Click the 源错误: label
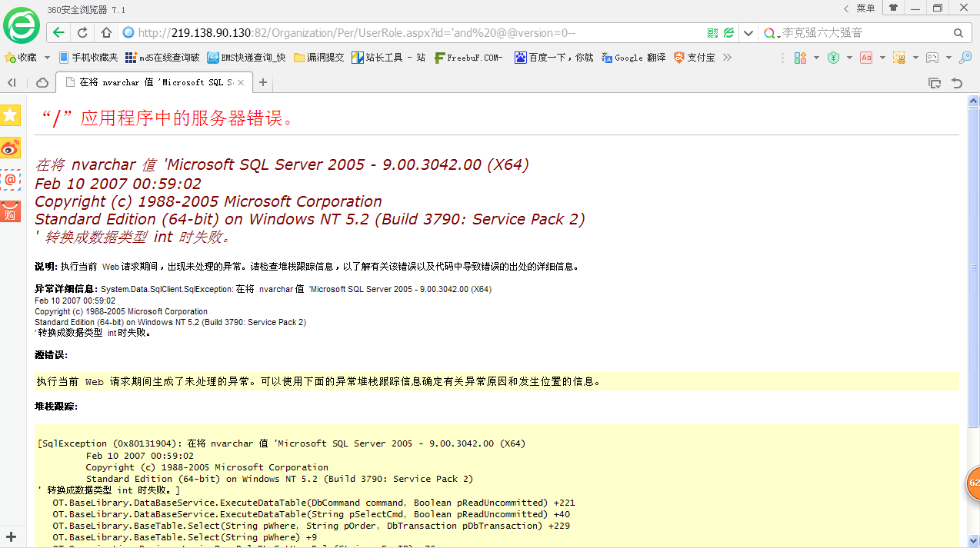This screenshot has height=548, width=980. (x=51, y=355)
